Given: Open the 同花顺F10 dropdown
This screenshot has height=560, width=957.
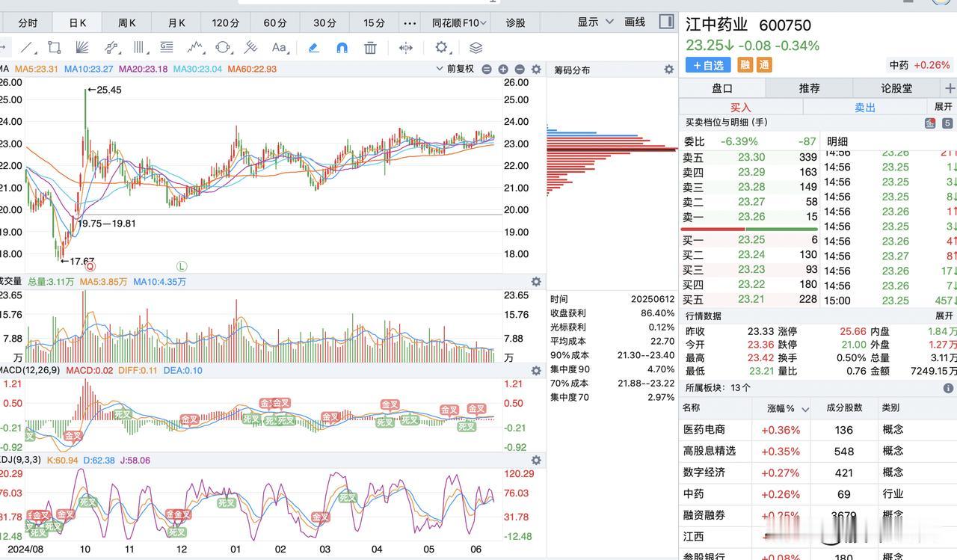Looking at the screenshot, I should point(460,22).
